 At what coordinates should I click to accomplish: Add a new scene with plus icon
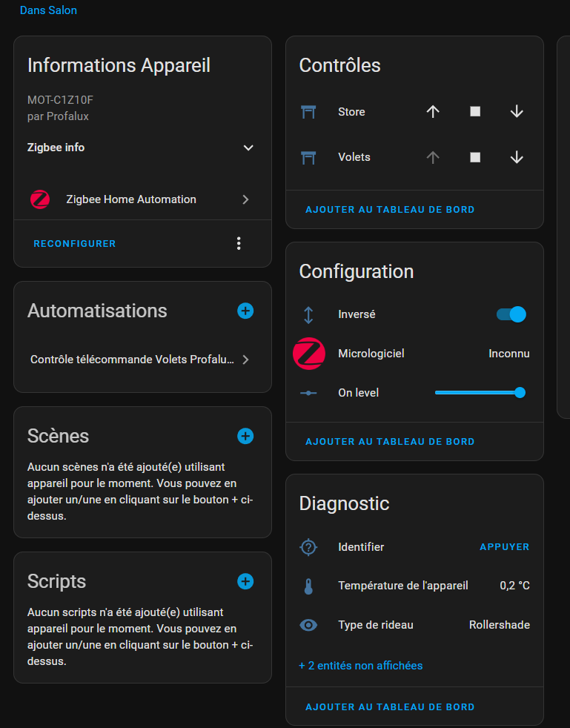[x=245, y=436]
